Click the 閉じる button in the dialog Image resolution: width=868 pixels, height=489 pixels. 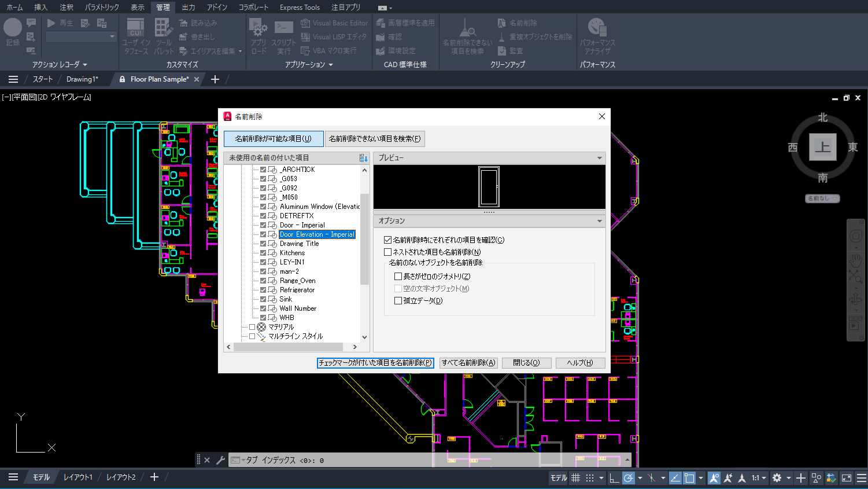pyautogui.click(x=526, y=363)
